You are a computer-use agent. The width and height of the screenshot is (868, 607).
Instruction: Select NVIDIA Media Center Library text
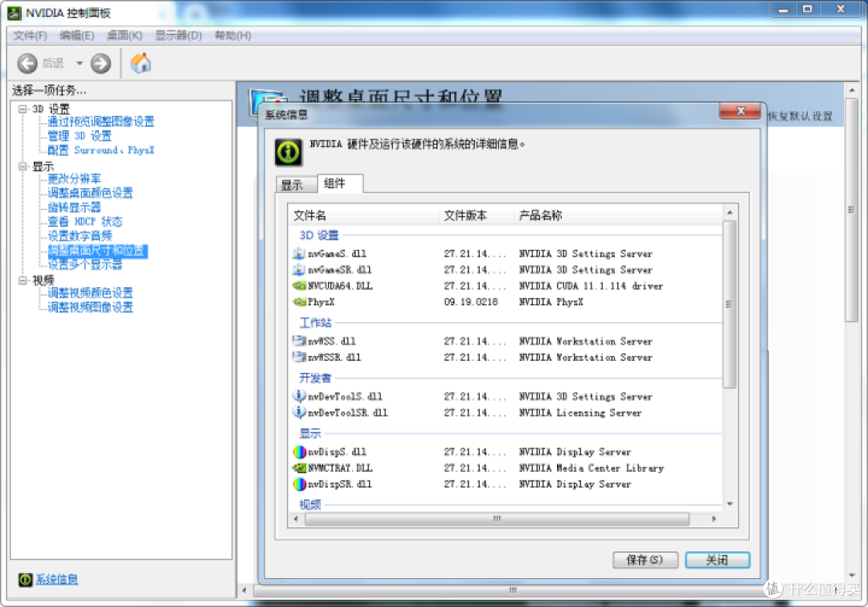592,468
